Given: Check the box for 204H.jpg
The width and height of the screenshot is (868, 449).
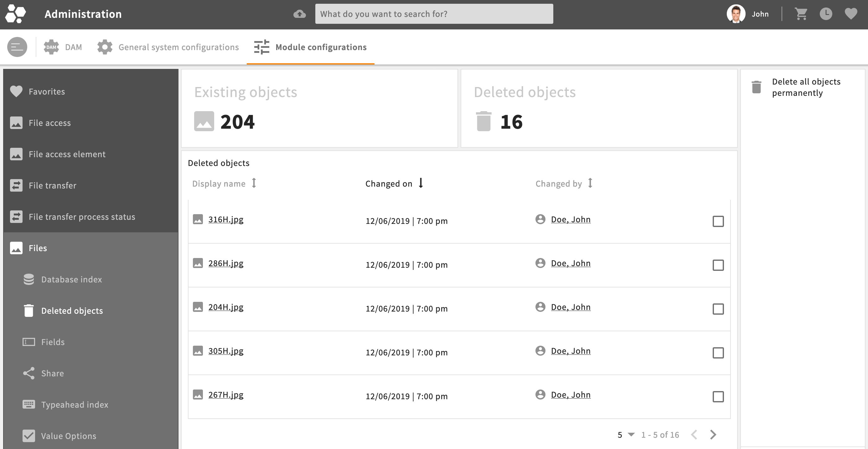Looking at the screenshot, I should click(718, 309).
